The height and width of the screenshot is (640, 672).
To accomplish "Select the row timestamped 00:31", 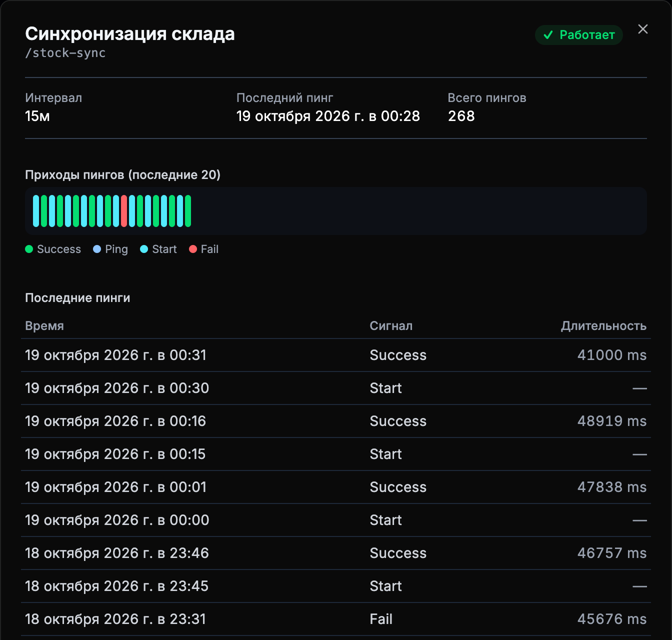I will click(x=336, y=355).
